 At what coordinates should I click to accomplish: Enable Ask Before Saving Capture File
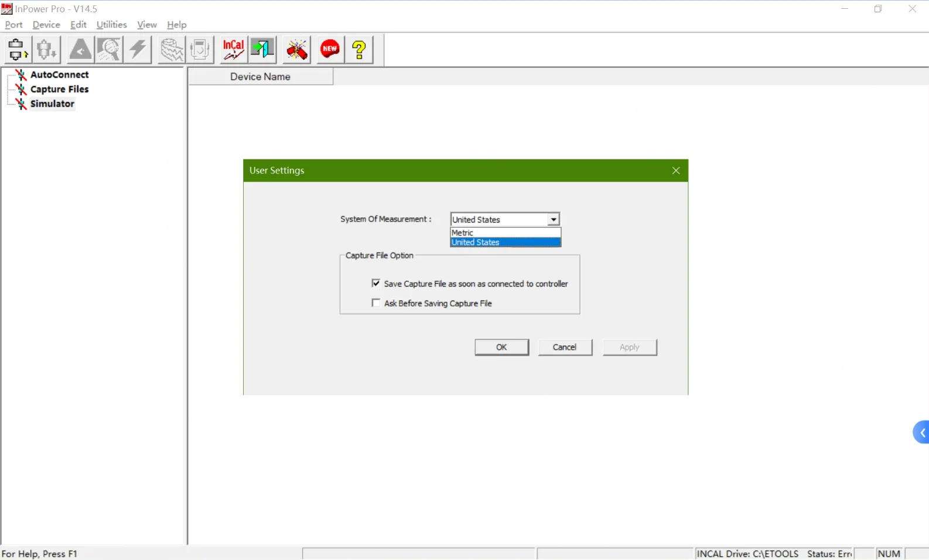click(376, 303)
